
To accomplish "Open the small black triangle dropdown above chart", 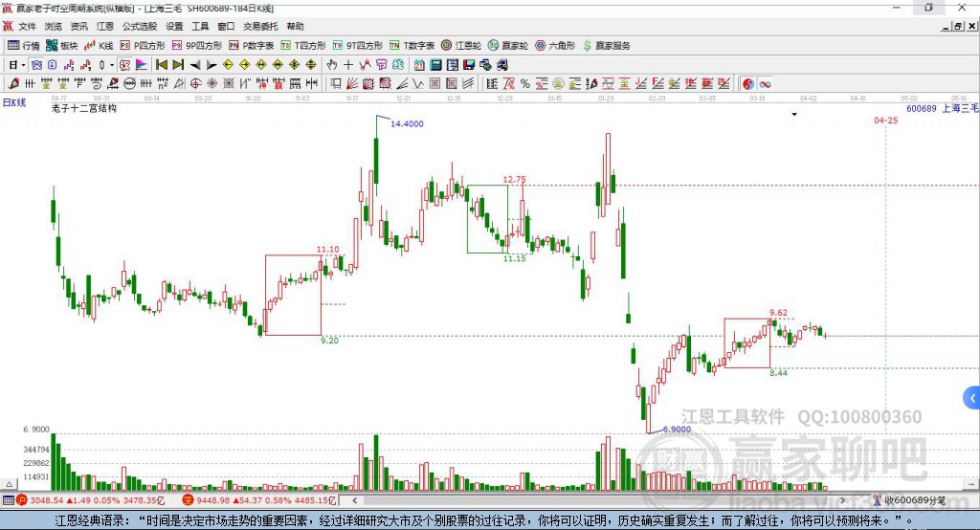I will 794,115.
